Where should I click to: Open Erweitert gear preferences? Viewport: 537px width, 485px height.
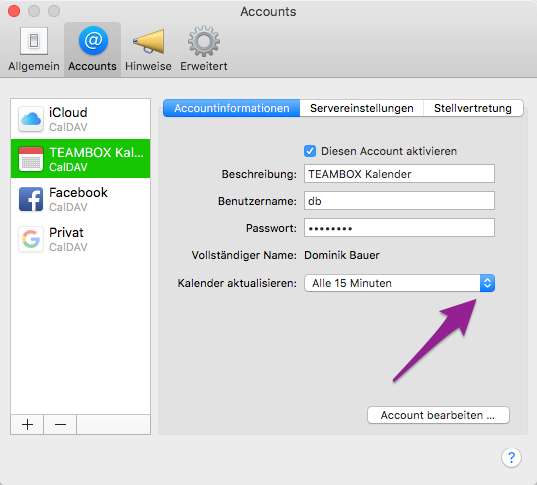coord(204,49)
